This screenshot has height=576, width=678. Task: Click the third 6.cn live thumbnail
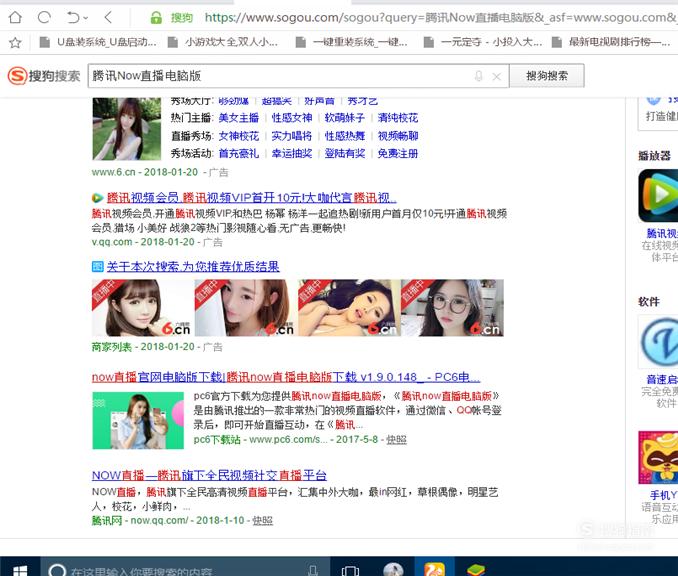[x=349, y=308]
